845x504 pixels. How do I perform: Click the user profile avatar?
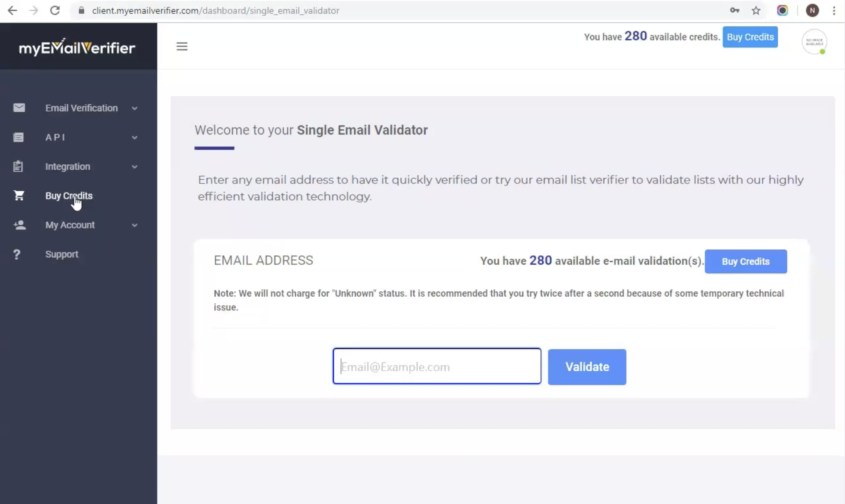pos(814,42)
